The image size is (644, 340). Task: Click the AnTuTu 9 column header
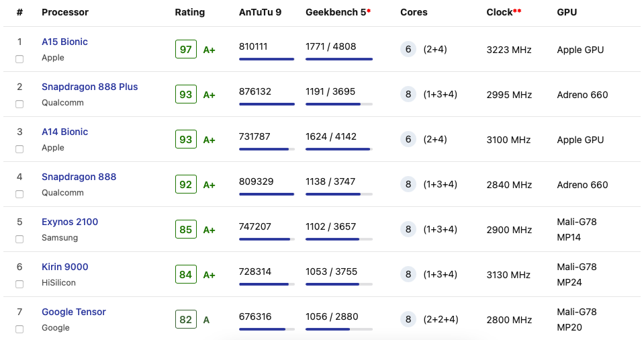[260, 12]
